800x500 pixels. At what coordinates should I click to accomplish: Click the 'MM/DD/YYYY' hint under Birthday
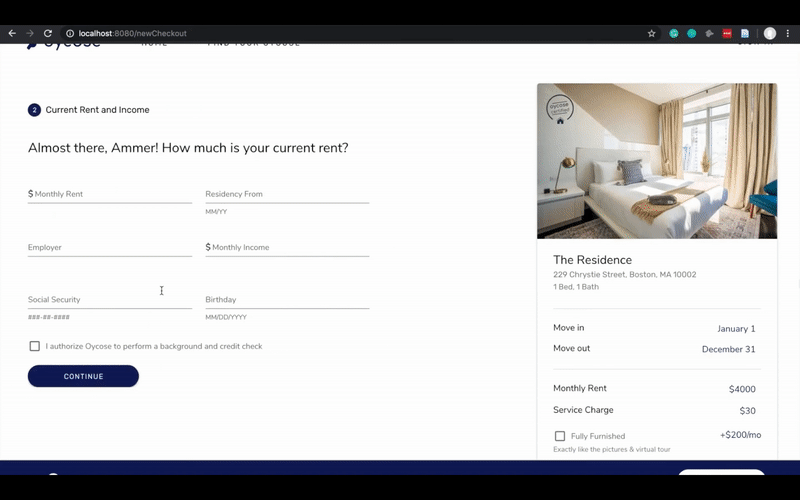[x=226, y=317]
